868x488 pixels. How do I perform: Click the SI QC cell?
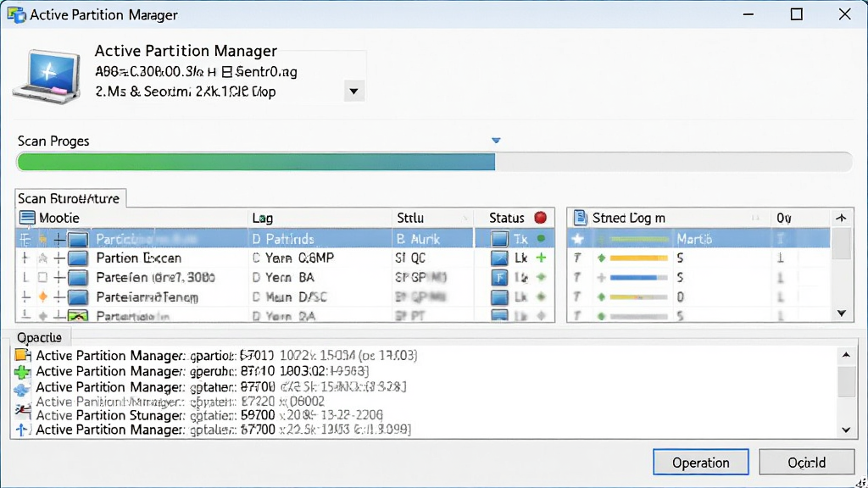pos(410,258)
